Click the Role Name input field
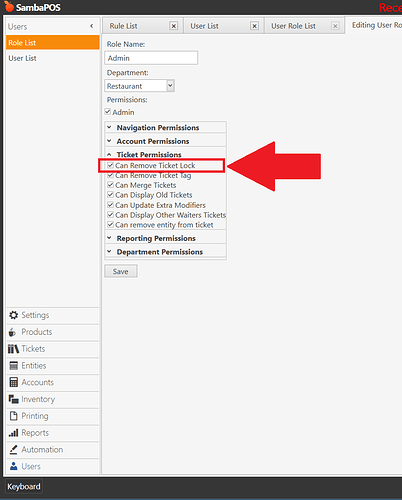Viewport: 402px width, 500px height. (x=151, y=58)
